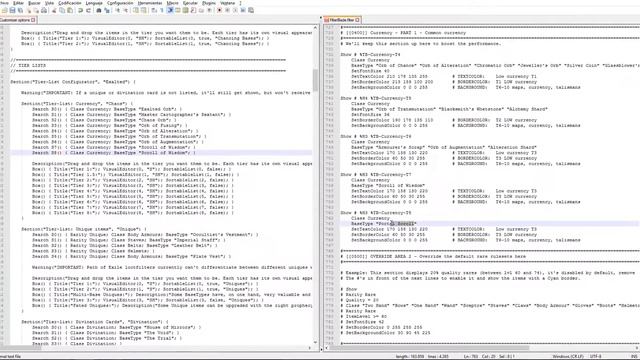Open the Herramientas menu
The width and height of the screenshot is (640, 360).
[x=150, y=3]
